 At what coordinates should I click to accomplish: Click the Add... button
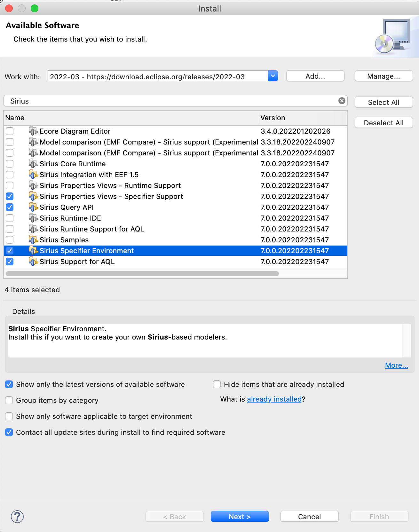315,76
